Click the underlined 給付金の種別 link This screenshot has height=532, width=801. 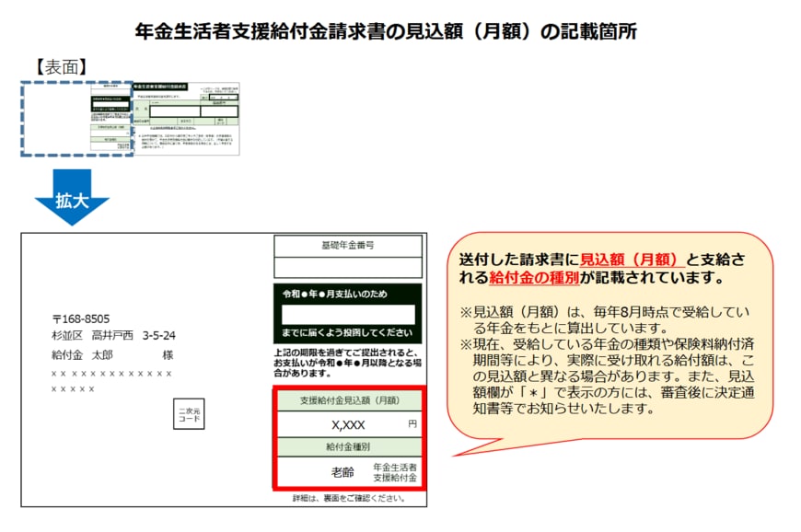pos(534,279)
